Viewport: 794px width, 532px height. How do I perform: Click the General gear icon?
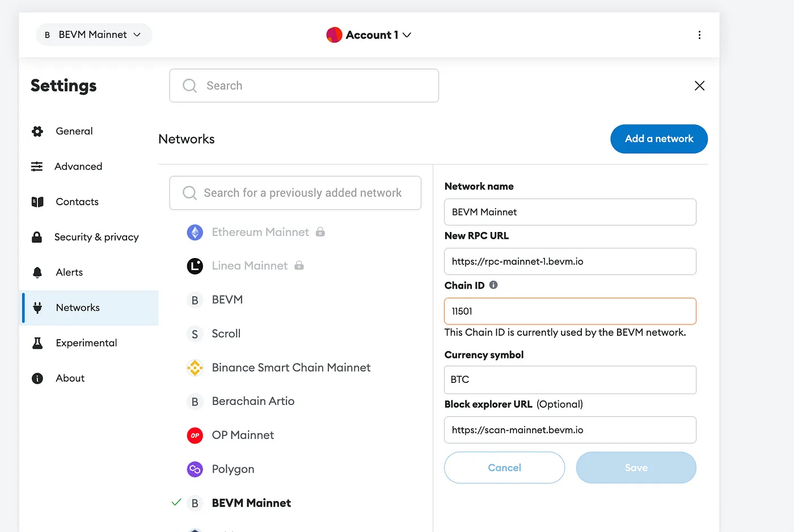[37, 132]
